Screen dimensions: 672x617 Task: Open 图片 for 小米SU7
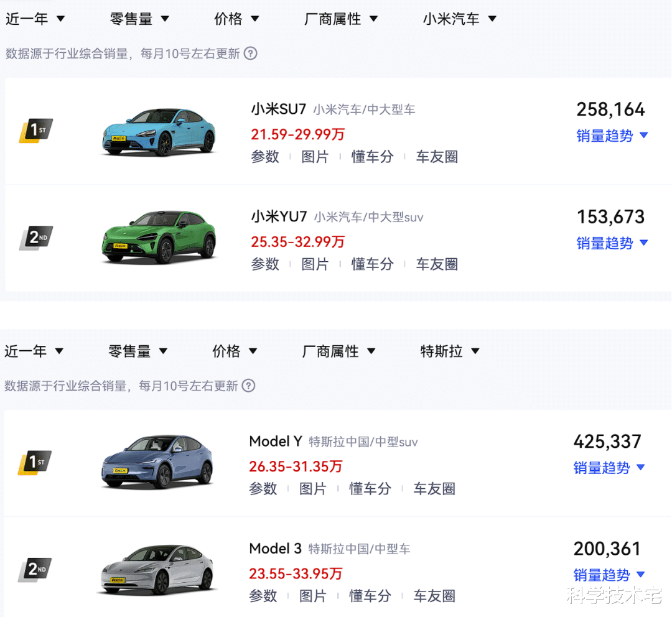315,157
